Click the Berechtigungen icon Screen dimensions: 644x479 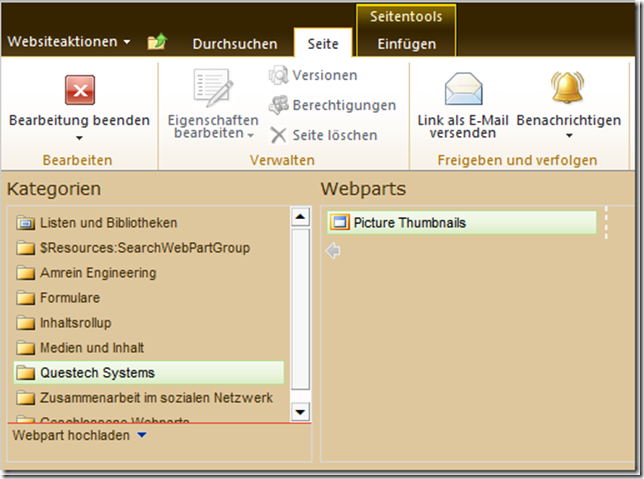278,105
